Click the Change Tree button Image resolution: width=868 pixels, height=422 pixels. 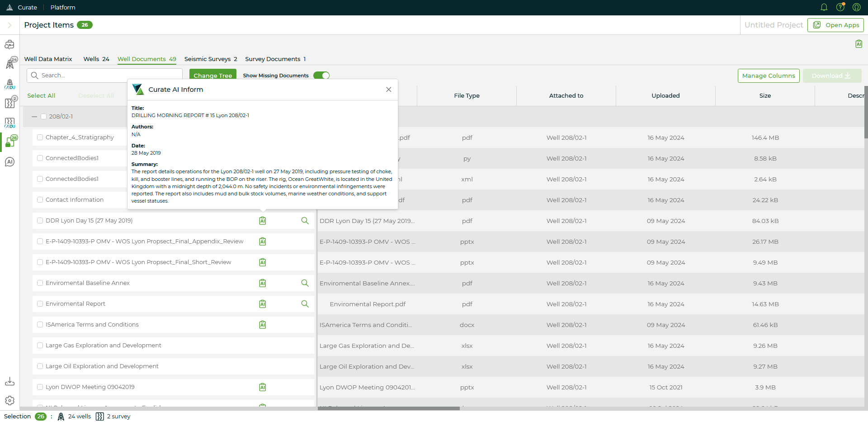click(x=213, y=75)
